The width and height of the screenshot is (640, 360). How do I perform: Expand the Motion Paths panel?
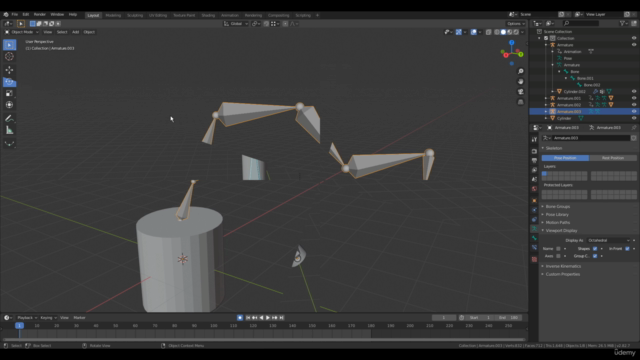[558, 222]
